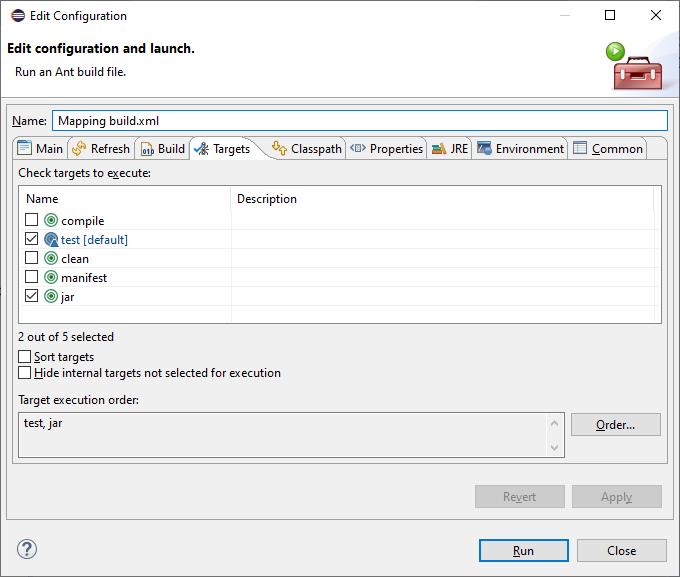This screenshot has height=577, width=680.
Task: Open the Common tab
Action: [608, 149]
